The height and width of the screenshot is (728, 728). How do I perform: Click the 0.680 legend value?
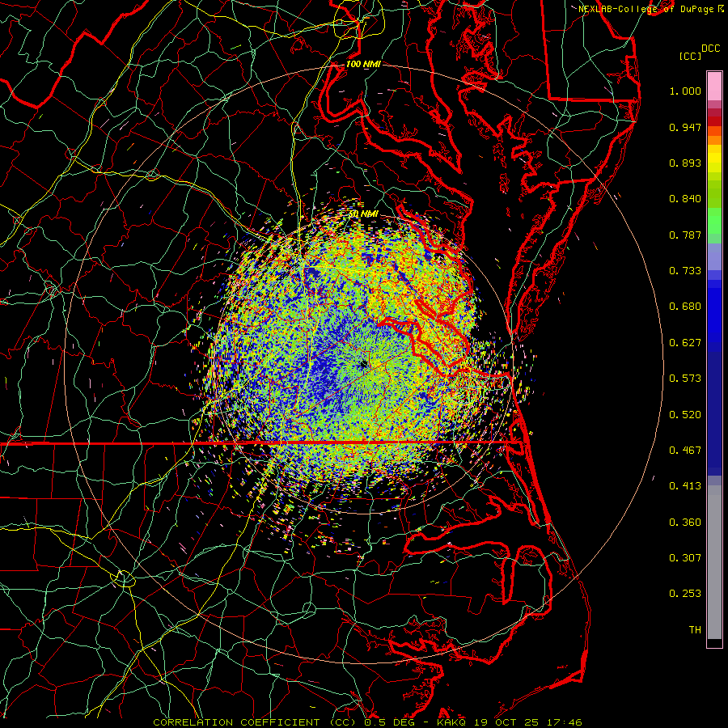point(685,307)
